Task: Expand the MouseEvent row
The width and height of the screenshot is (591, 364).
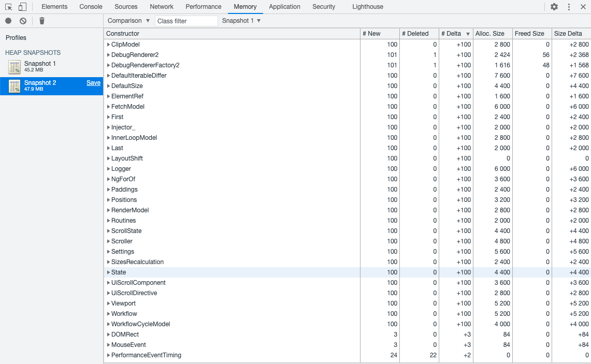Action: coord(109,345)
